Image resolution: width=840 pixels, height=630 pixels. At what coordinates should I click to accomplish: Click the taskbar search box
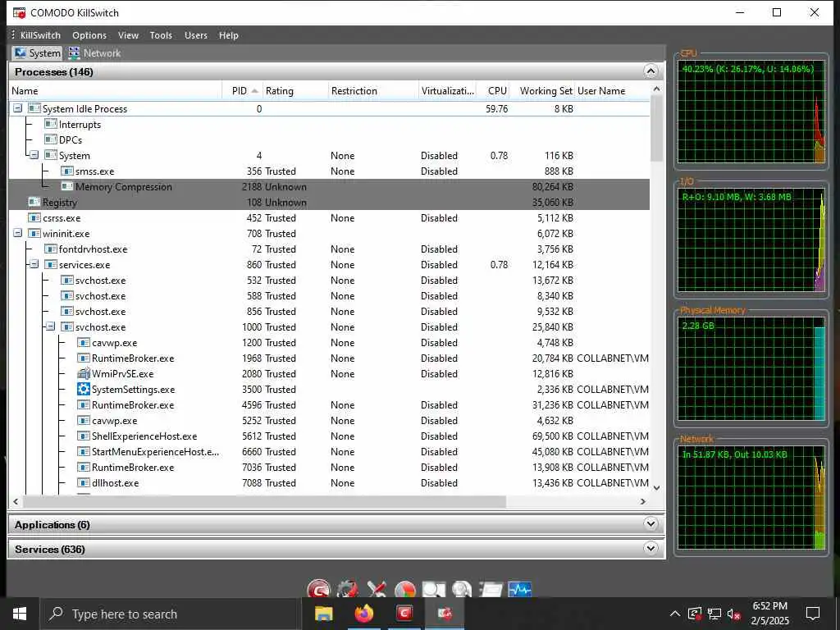171,614
